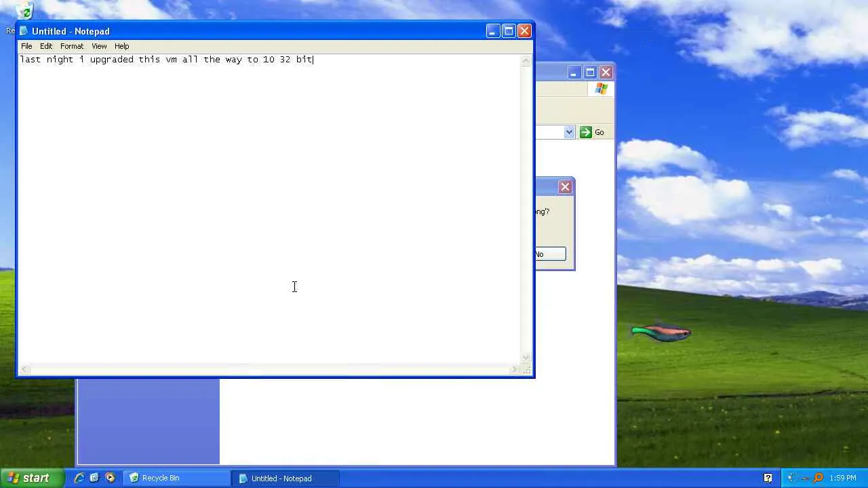Click the text "32 bit" in Notepad
868x488 pixels.
tap(296, 60)
